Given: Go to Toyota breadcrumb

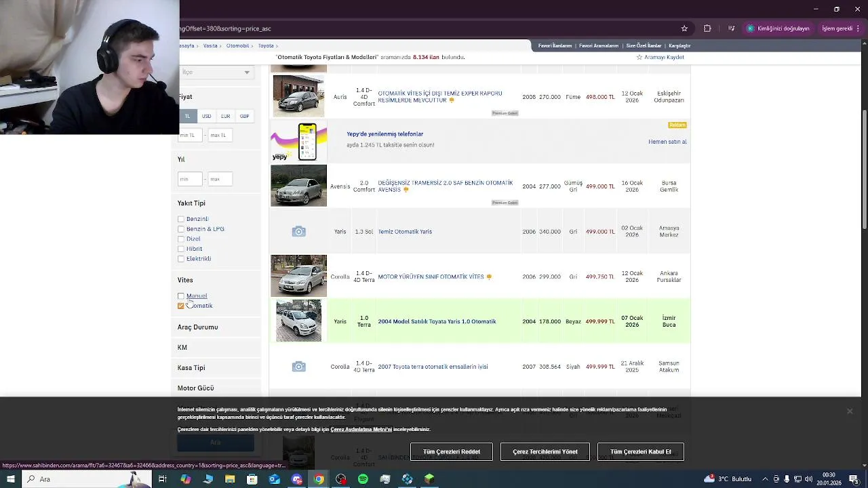Looking at the screenshot, I should 266,45.
